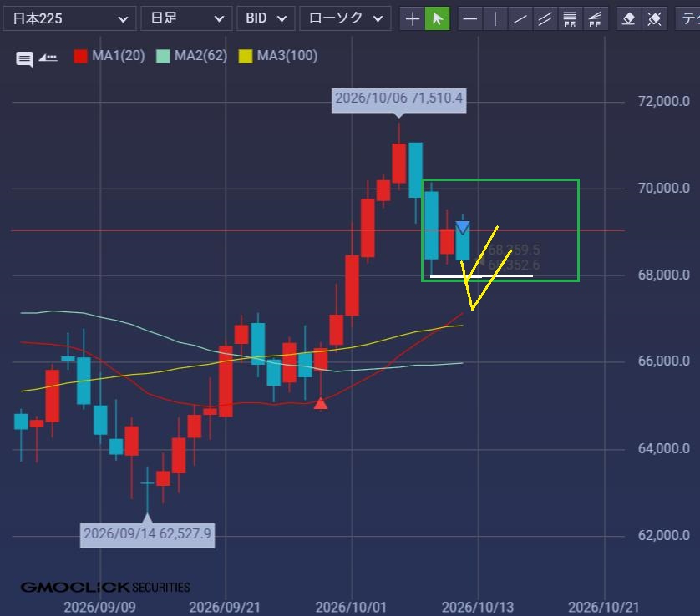Click the eraser tool icon
Viewport: 700px width, 616px height.
(x=628, y=18)
